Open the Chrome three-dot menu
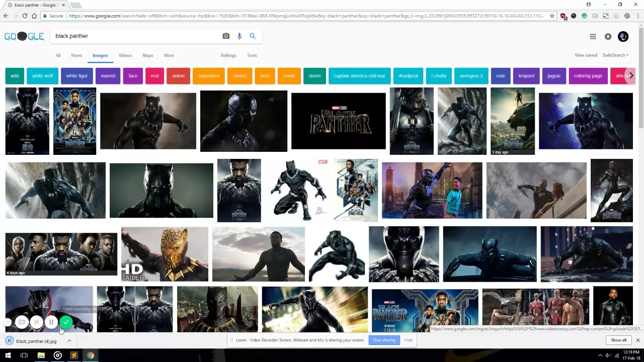This screenshot has height=362, width=644. pos(637,16)
